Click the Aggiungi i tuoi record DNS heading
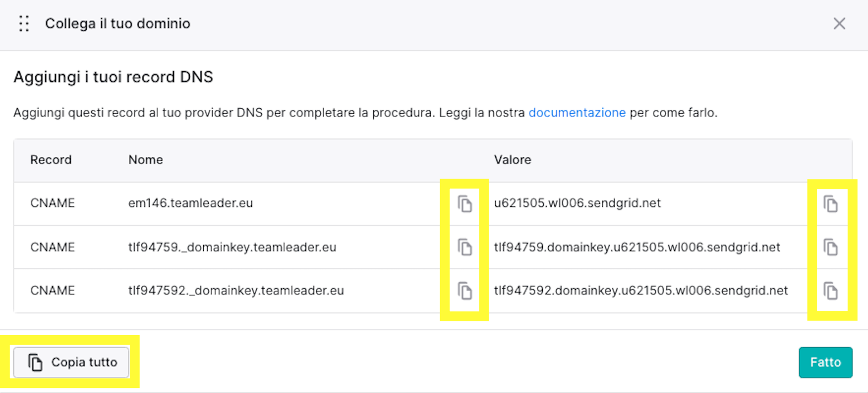Screen dimensions: 868x393 tap(113, 77)
